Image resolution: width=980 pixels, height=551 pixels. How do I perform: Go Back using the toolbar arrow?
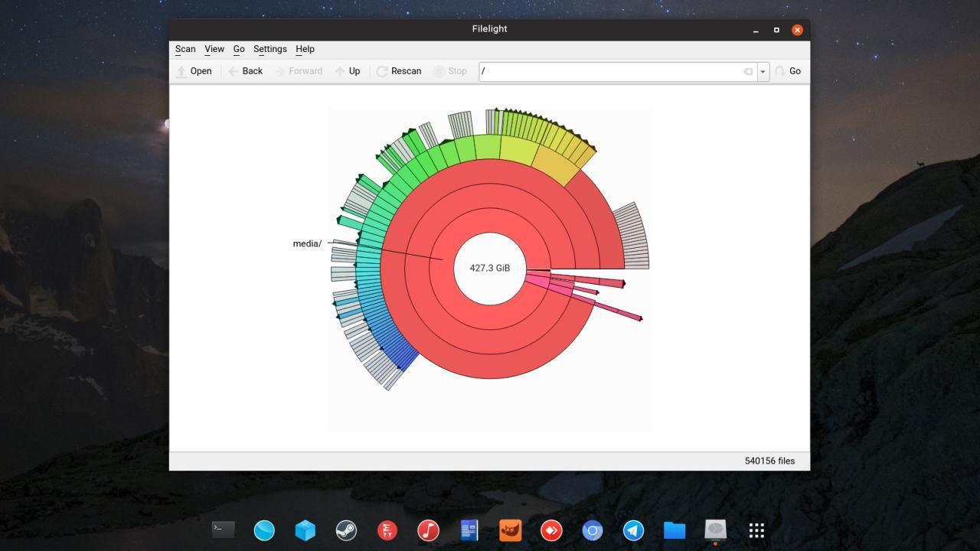[x=245, y=71]
